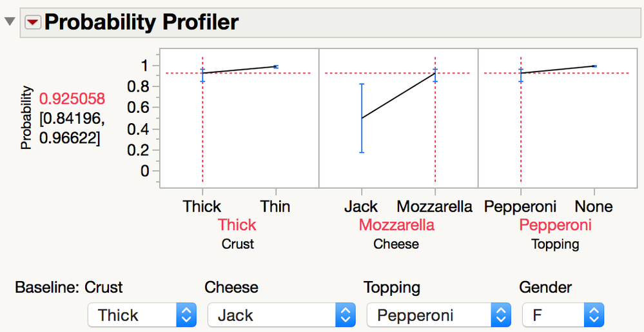Open the Topping baseline dropdown showing Pepperoni
This screenshot has height=332, width=644.
438,315
